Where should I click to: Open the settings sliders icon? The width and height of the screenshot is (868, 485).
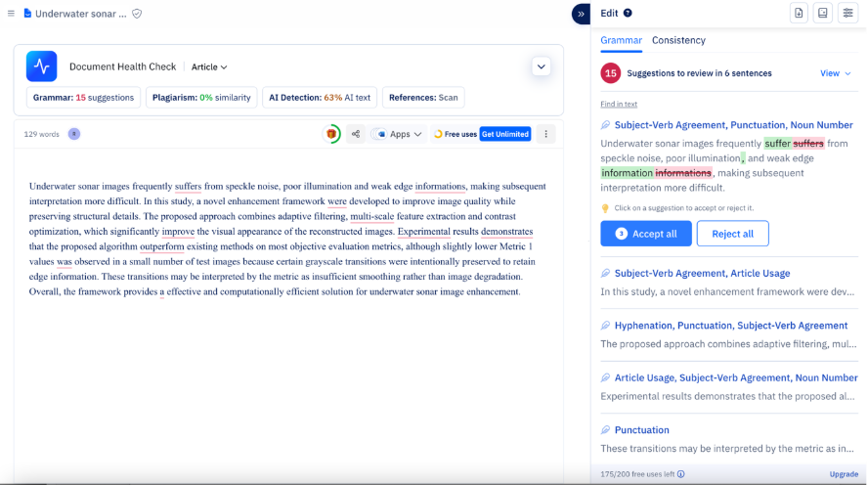tap(848, 14)
